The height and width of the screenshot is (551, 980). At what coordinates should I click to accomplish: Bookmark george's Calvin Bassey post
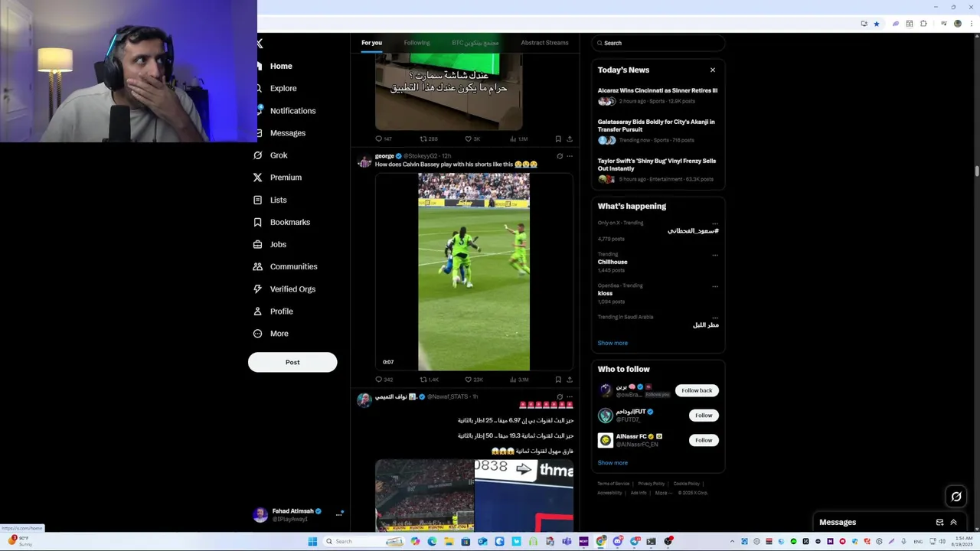click(x=558, y=380)
